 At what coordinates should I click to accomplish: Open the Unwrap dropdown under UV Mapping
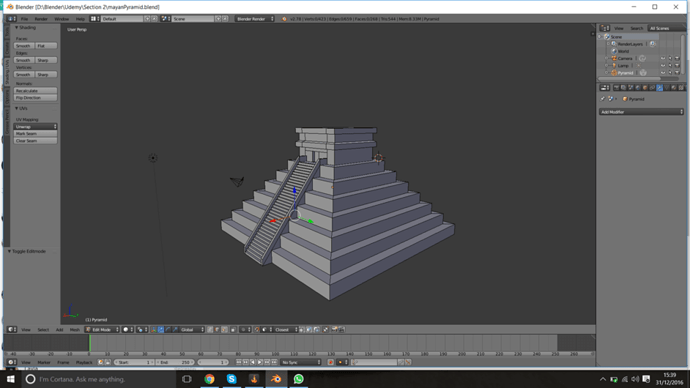36,127
